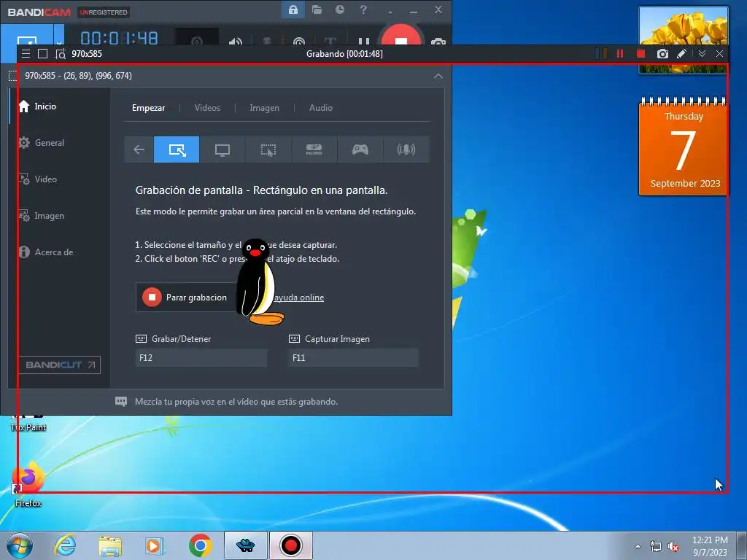Switch to the Empezar tab
The height and width of the screenshot is (560, 747).
(x=148, y=108)
